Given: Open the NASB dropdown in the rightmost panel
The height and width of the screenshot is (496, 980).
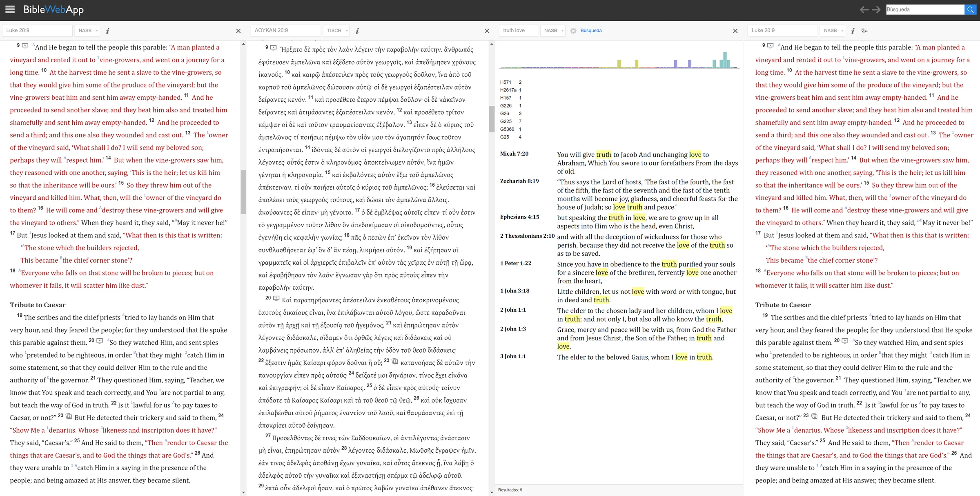Looking at the screenshot, I should tap(833, 30).
